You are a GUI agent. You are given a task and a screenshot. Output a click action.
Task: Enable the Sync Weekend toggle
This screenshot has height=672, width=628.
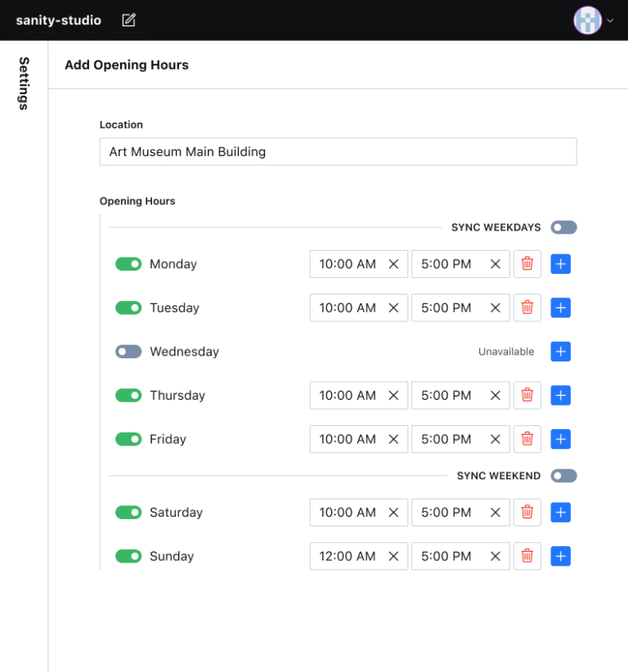[563, 476]
